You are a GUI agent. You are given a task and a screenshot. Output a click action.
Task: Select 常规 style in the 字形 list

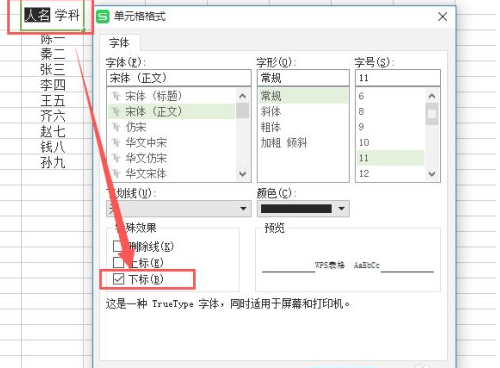tap(303, 96)
